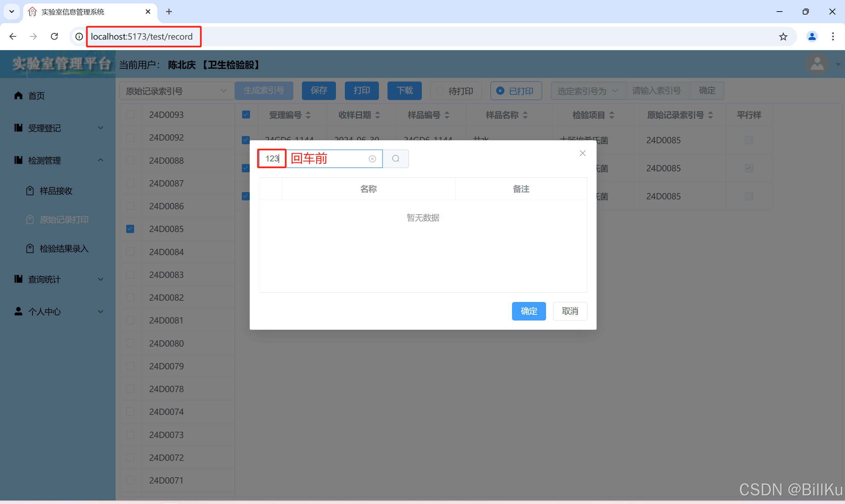Screen dimensions: 845x504
Task: Open a new browser tab
Action: tap(169, 12)
